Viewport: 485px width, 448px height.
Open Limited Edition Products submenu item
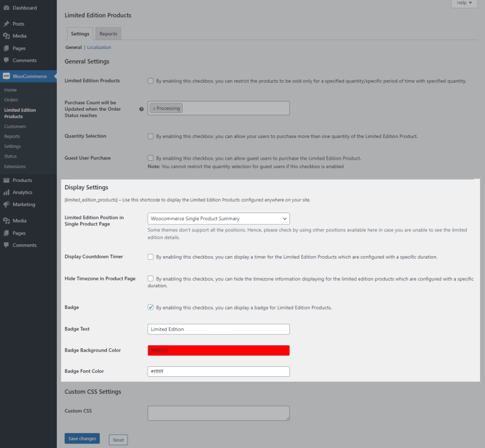click(x=20, y=113)
